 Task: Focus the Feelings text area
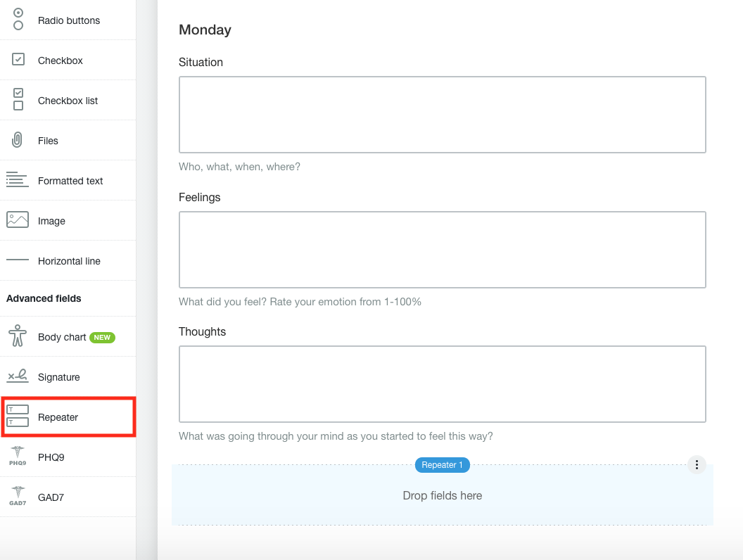point(442,249)
